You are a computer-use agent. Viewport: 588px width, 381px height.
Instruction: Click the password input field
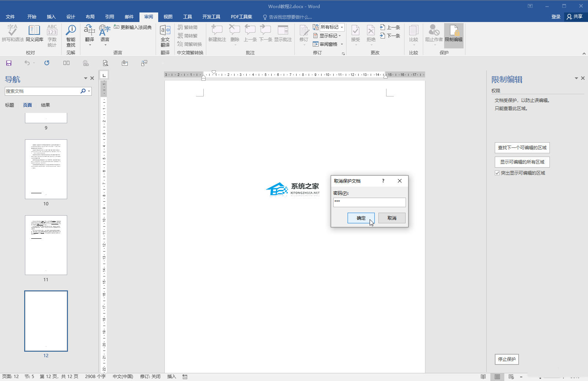(369, 202)
